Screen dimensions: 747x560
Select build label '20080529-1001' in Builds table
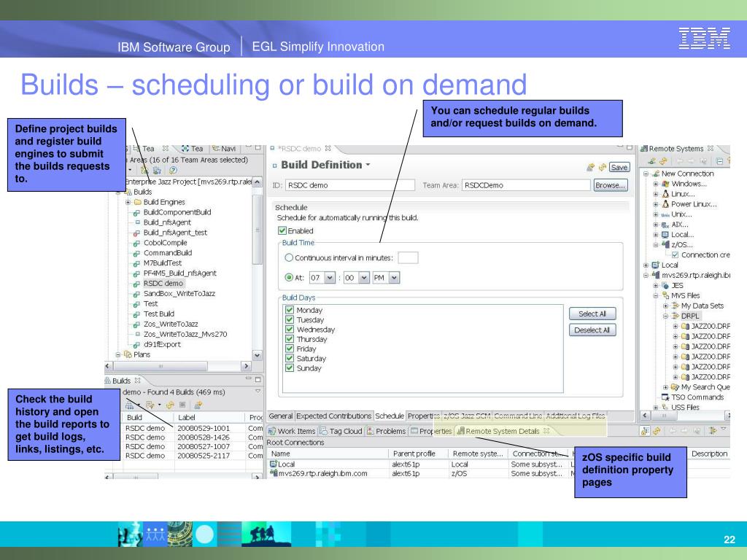(204, 428)
